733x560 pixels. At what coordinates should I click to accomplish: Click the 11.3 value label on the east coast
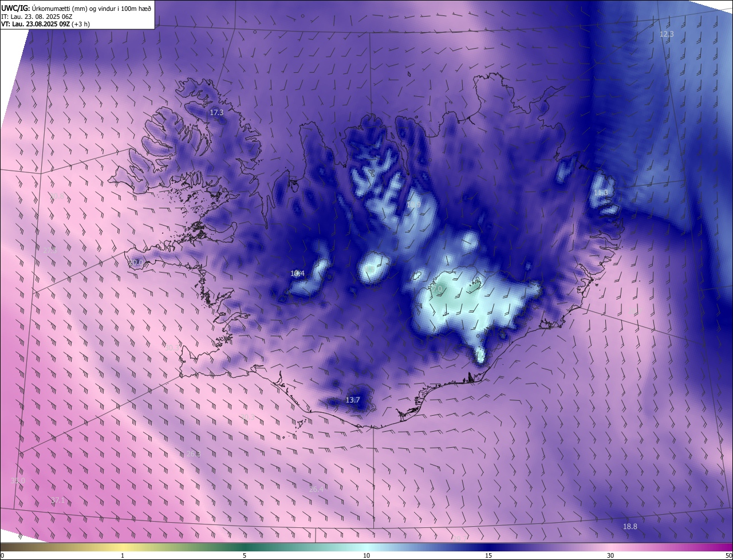[601, 193]
